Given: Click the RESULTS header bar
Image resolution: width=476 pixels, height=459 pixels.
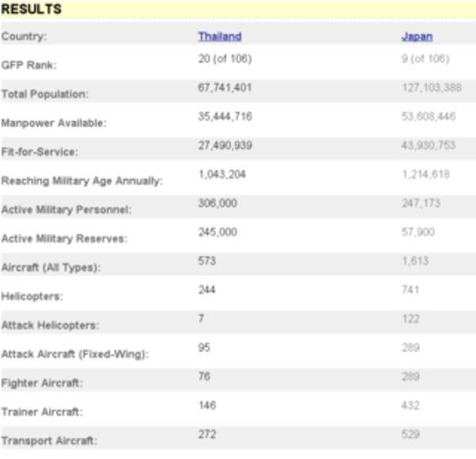Looking at the screenshot, I should [238, 10].
